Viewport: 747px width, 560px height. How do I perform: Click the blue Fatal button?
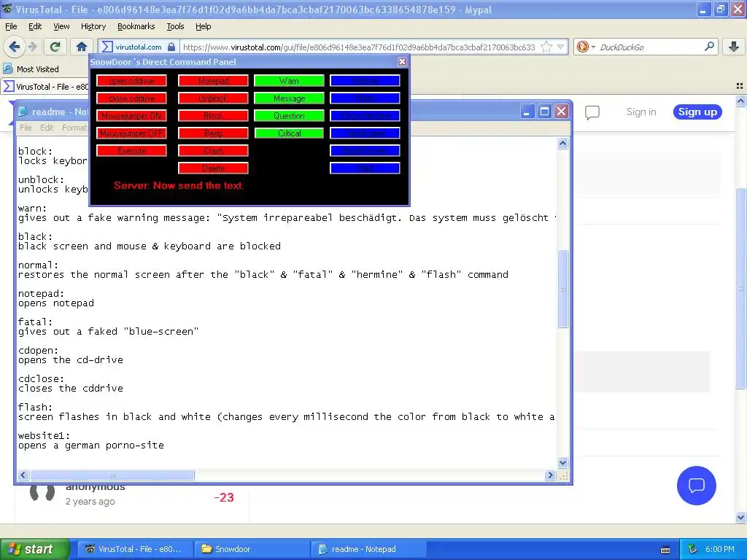click(x=365, y=168)
